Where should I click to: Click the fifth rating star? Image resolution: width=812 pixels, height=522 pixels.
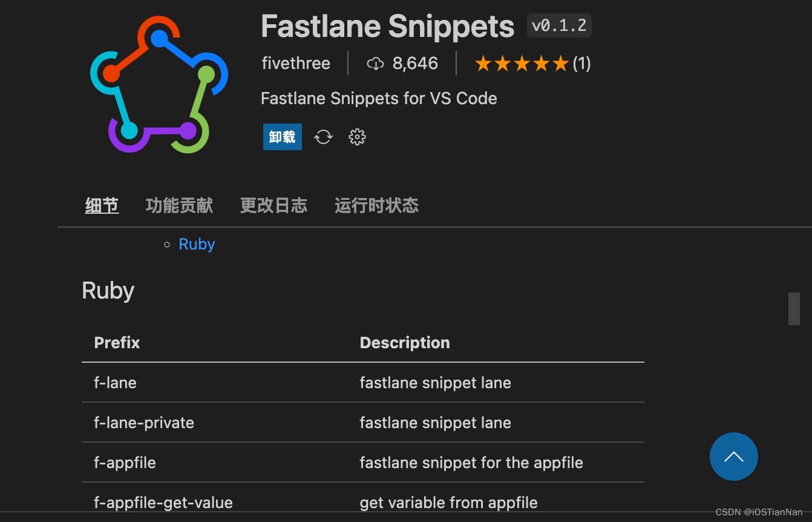[x=562, y=62]
